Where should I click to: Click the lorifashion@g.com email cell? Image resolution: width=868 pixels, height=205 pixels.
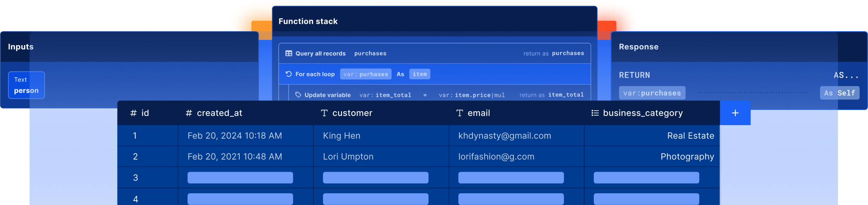pyautogui.click(x=496, y=156)
